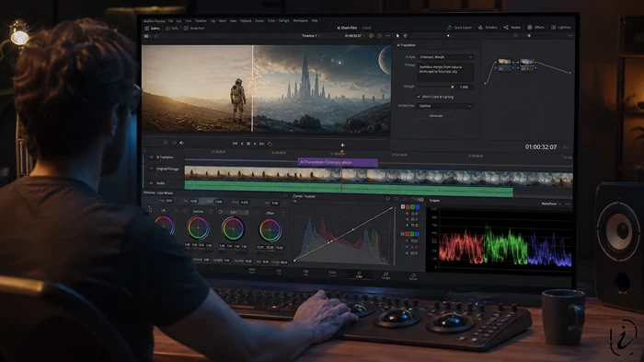Select the A1 Audio track header
The image size is (644, 362).
coord(164,183)
